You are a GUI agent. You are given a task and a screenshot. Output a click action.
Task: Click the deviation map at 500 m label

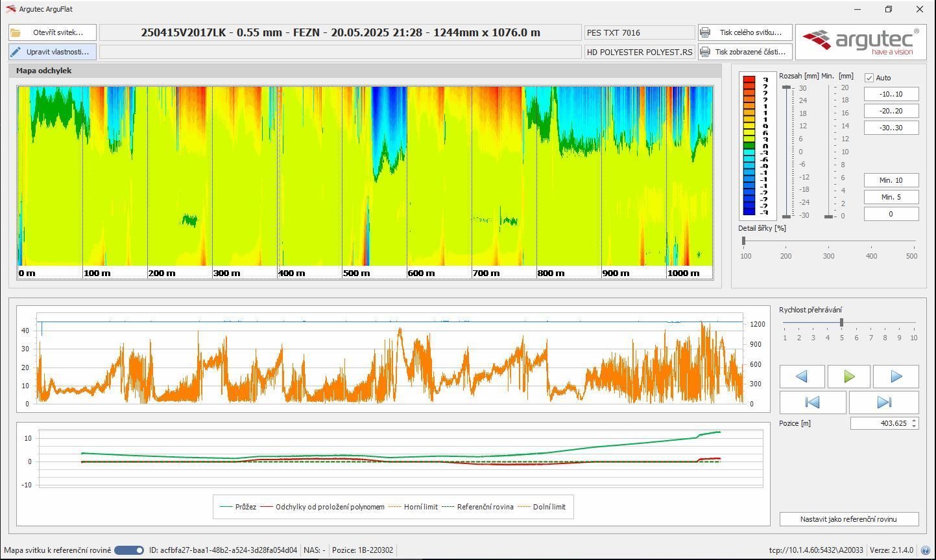(356, 273)
